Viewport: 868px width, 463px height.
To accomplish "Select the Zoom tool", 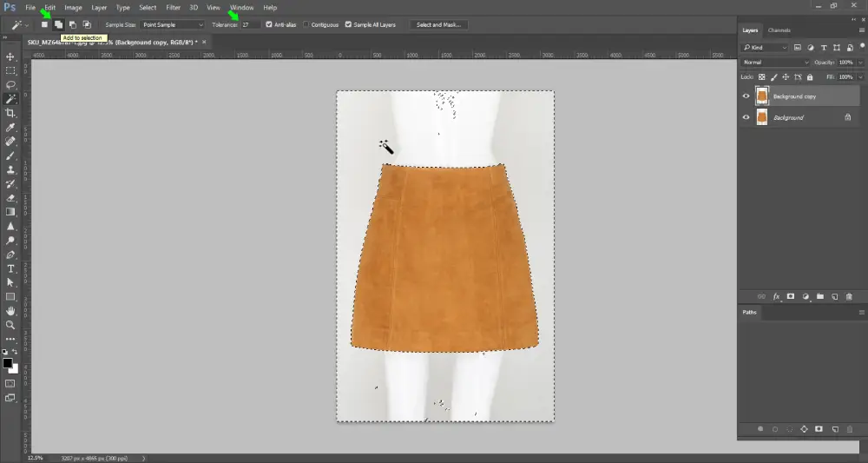I will pyautogui.click(x=10, y=325).
